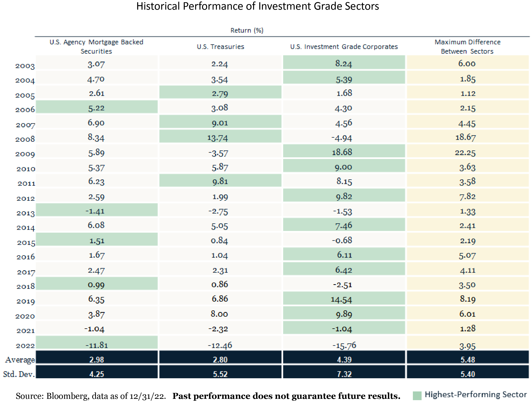Click the U.S. Agency Mortgage Backed Securities header

(x=96, y=47)
